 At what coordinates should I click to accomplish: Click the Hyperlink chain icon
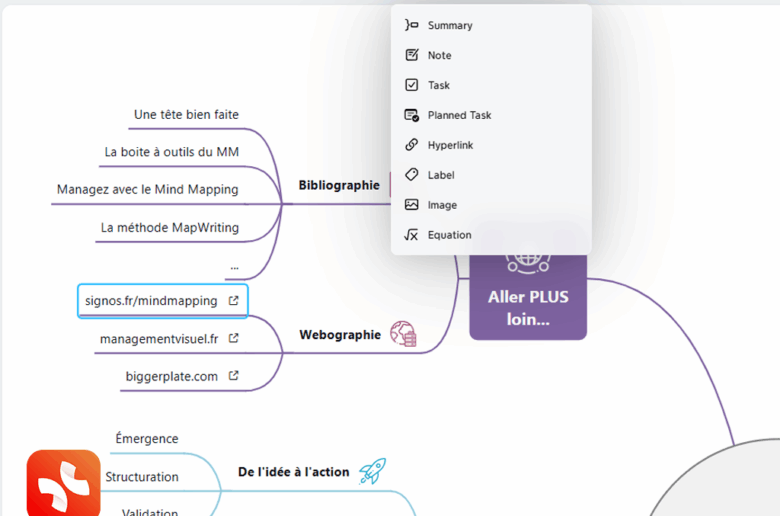(411, 145)
